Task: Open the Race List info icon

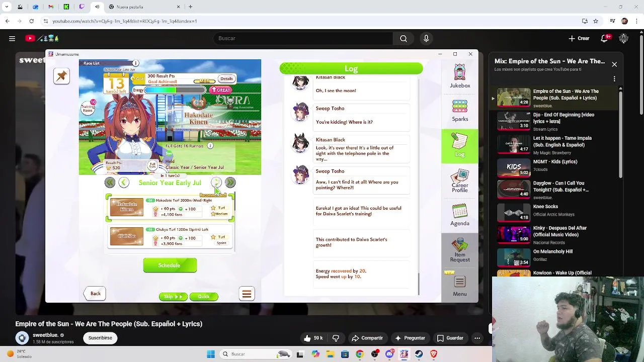Action: point(135,63)
